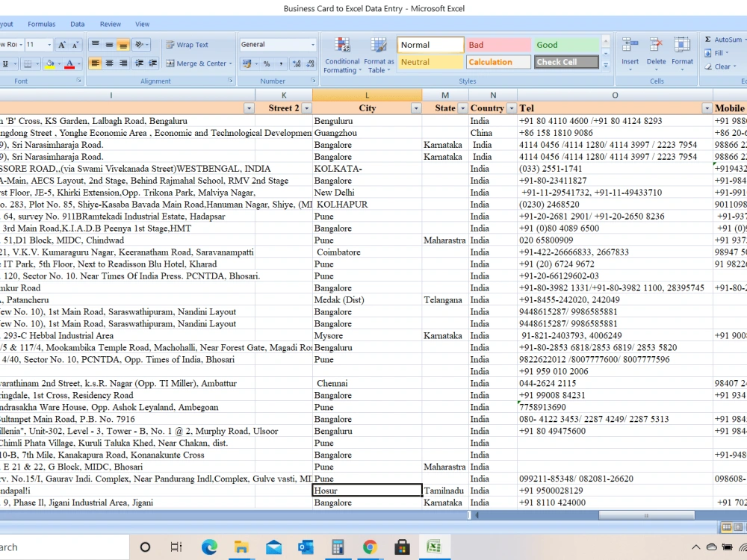Toggle underline formatting
Screen dimensions: 747x560
pos(5,63)
